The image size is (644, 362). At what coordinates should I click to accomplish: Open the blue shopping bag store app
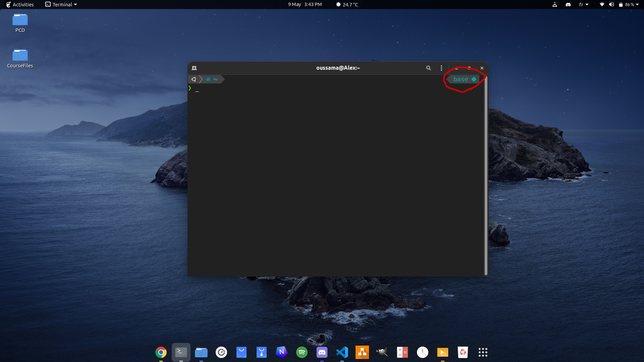click(x=241, y=352)
